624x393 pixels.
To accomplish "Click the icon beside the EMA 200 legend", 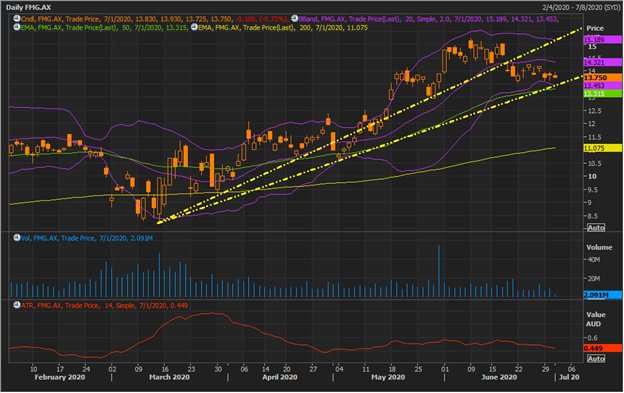I will point(194,27).
